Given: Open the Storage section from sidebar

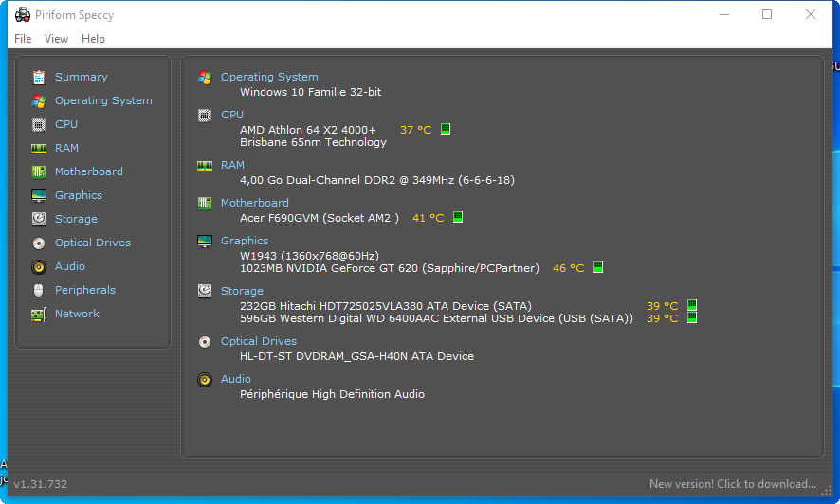Looking at the screenshot, I should click(x=76, y=219).
